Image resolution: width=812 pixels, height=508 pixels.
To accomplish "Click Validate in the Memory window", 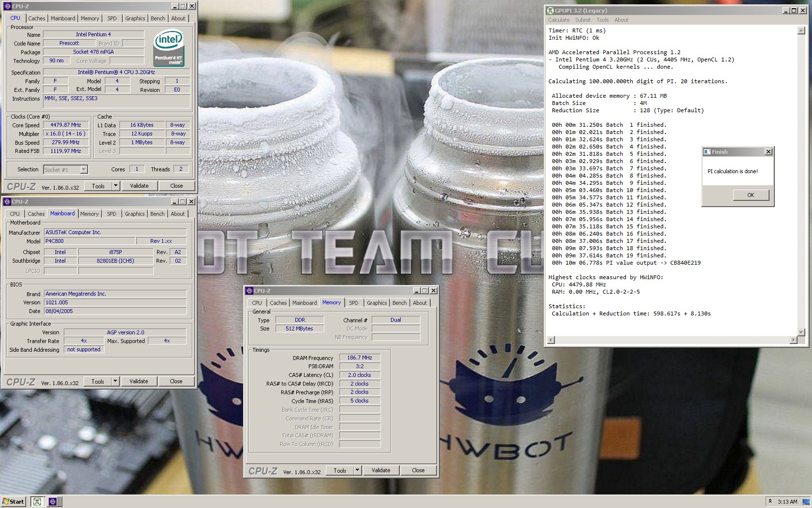I will 381,470.
